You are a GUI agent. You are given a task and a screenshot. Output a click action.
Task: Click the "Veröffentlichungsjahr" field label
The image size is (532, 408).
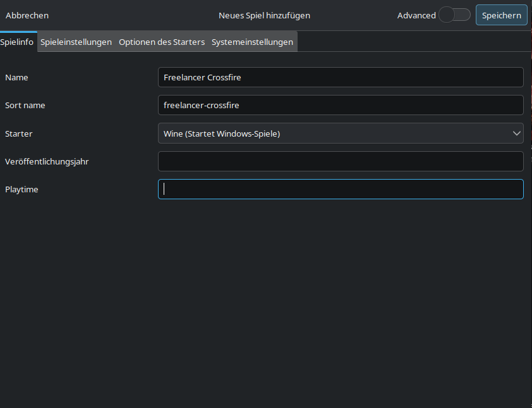pyautogui.click(x=47, y=161)
